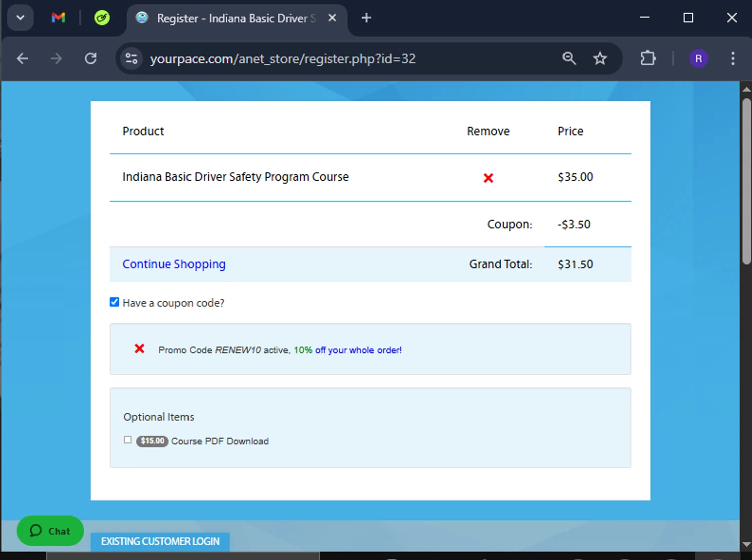Image resolution: width=752 pixels, height=560 pixels.
Task: Maximize the browser window
Action: click(688, 18)
